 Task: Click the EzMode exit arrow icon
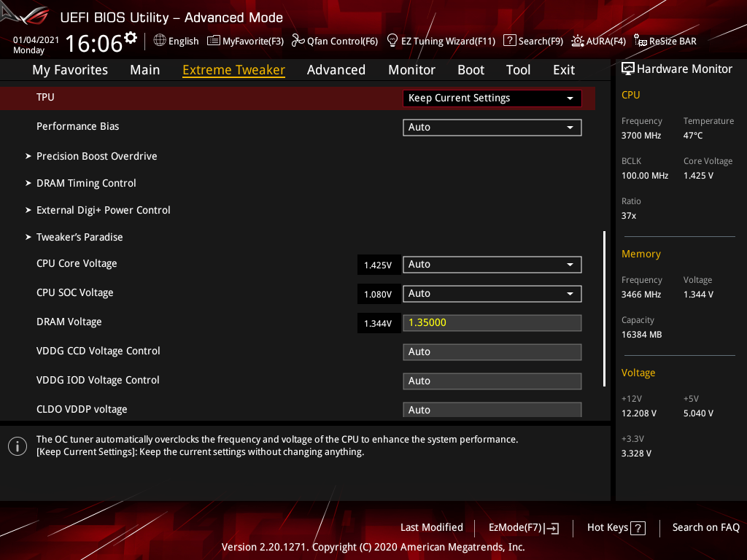(551, 528)
